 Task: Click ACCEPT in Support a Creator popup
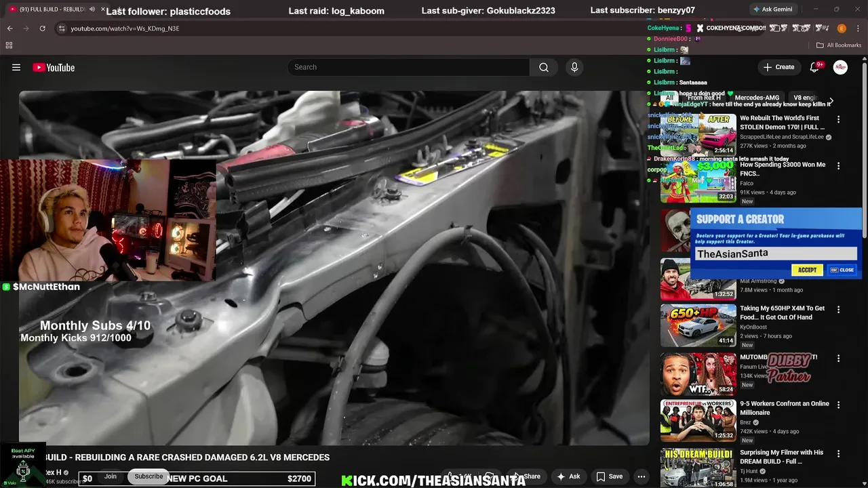[807, 270]
